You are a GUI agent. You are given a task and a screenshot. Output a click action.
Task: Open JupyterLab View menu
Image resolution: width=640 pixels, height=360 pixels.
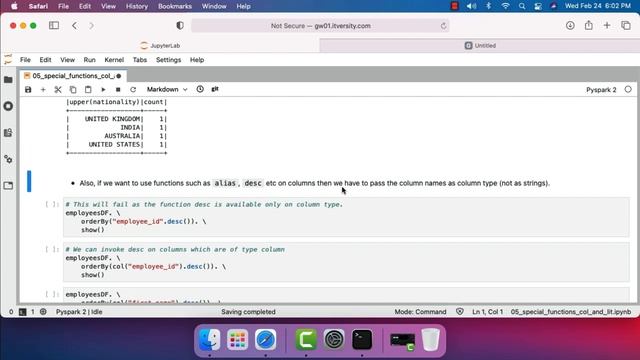point(67,60)
